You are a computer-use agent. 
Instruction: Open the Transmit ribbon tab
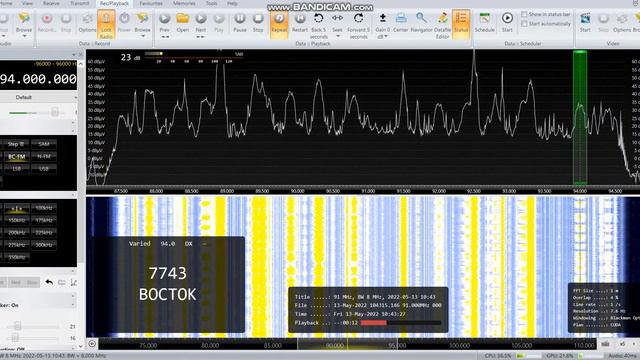pos(80,3)
